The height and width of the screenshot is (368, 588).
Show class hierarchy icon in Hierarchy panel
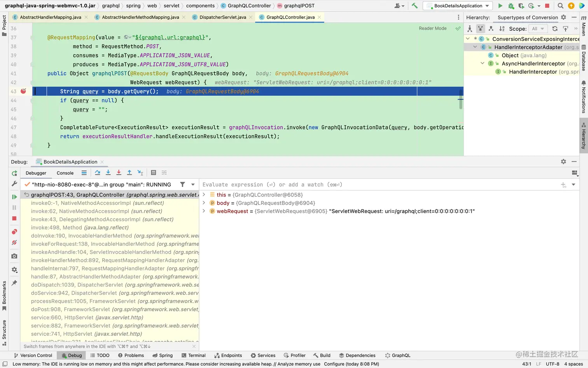click(470, 28)
